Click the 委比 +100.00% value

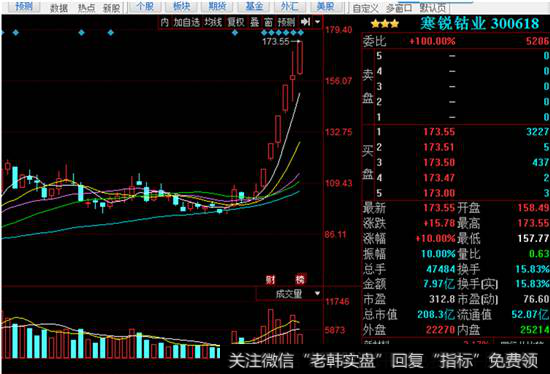(x=432, y=41)
